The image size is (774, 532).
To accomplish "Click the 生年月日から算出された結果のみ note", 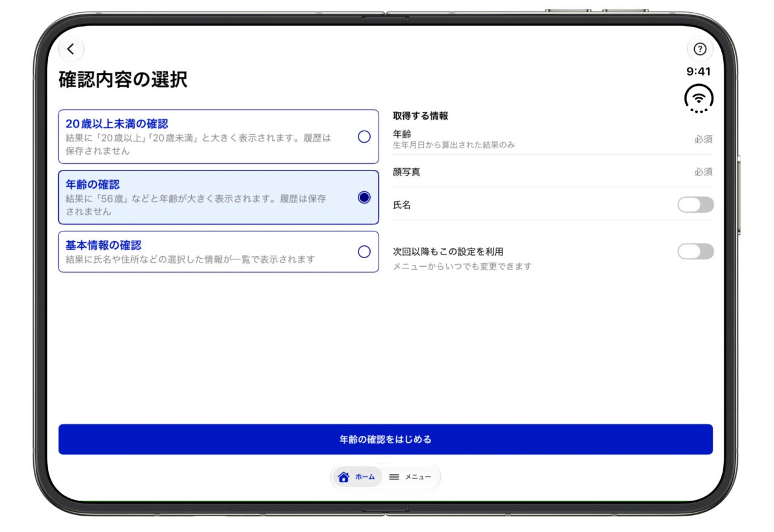I will 454,145.
